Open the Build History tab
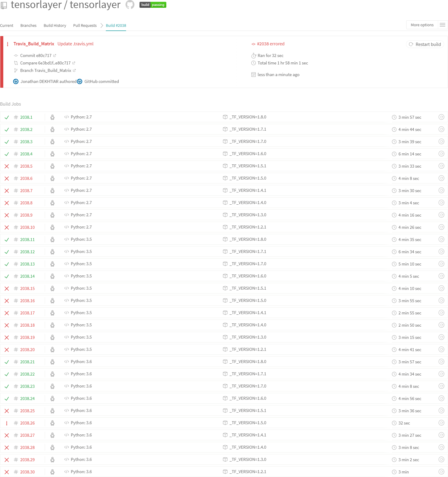The image size is (448, 477). 55,25
